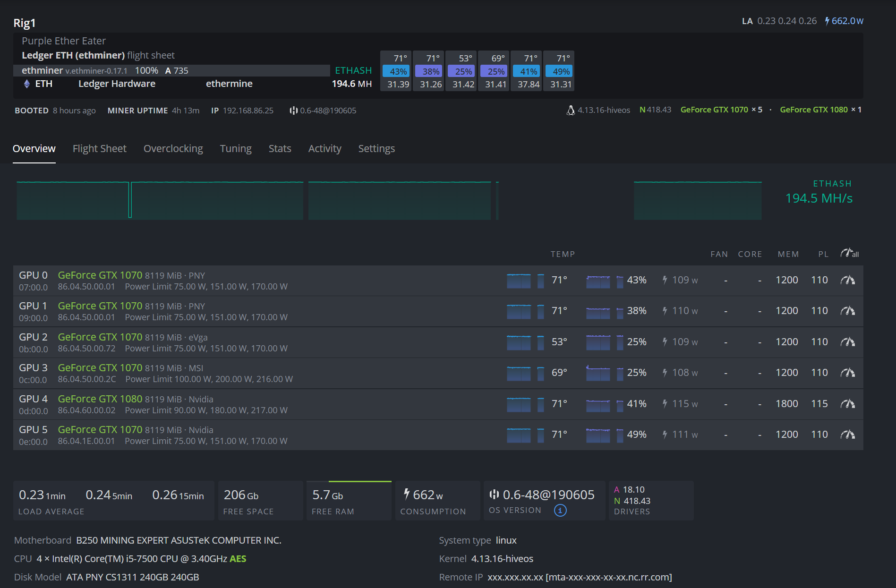The width and height of the screenshot is (896, 588).
Task: Click the "all" gauge icon in the GPU table header
Action: coord(849,253)
